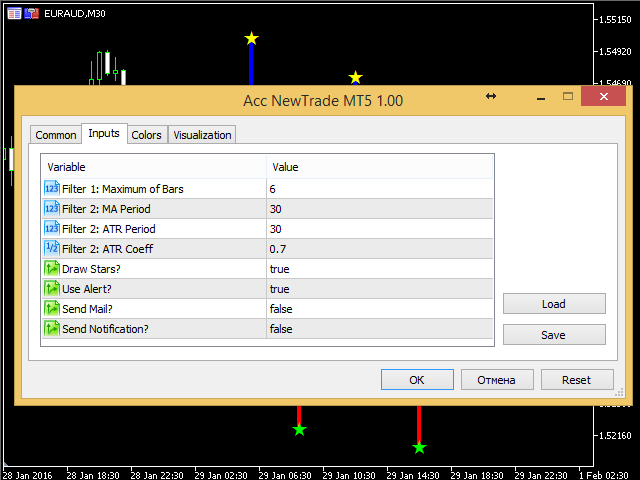Click the chart table icon next to EURAUD,M30
Image resolution: width=640 pixels, height=480 pixels.
click(x=14, y=13)
